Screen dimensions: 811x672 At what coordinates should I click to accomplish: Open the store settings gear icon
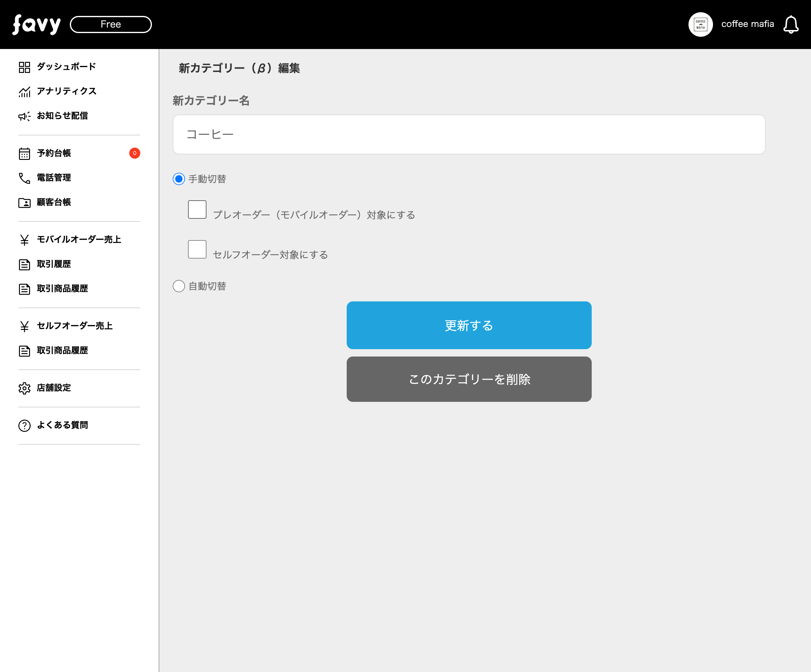tap(24, 388)
